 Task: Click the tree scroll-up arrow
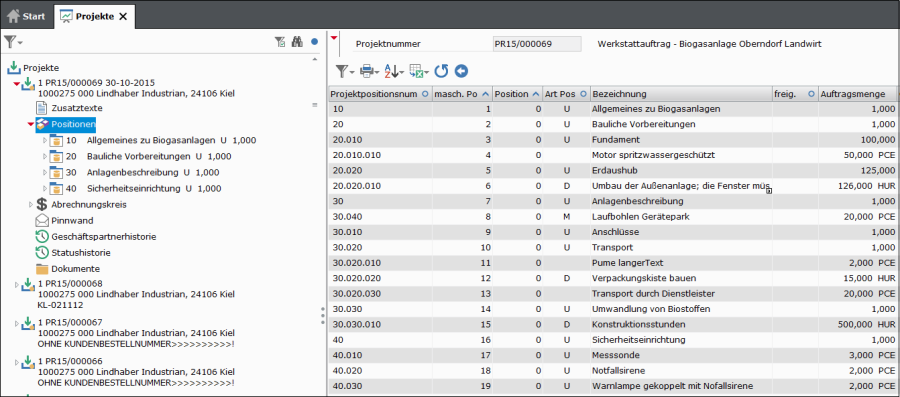pos(314,59)
